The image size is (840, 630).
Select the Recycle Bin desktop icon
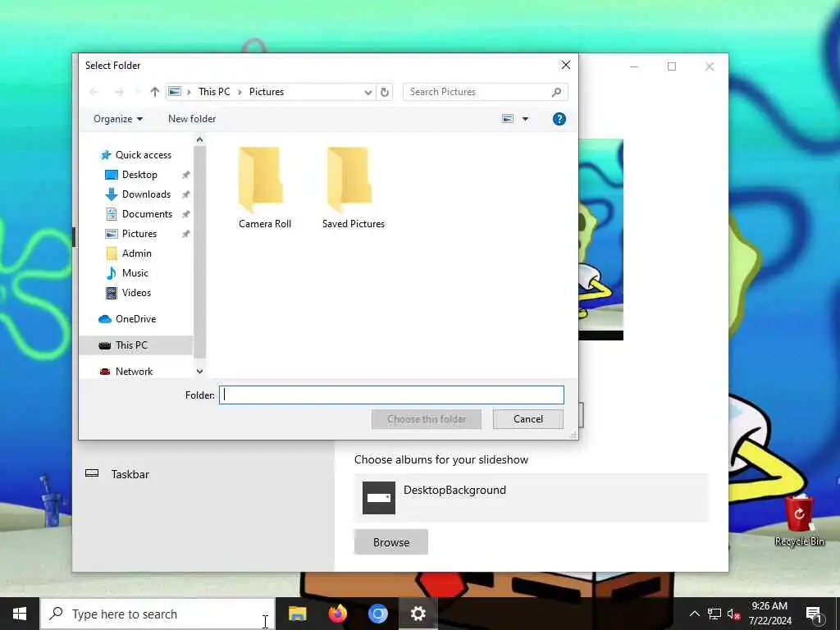click(x=799, y=521)
